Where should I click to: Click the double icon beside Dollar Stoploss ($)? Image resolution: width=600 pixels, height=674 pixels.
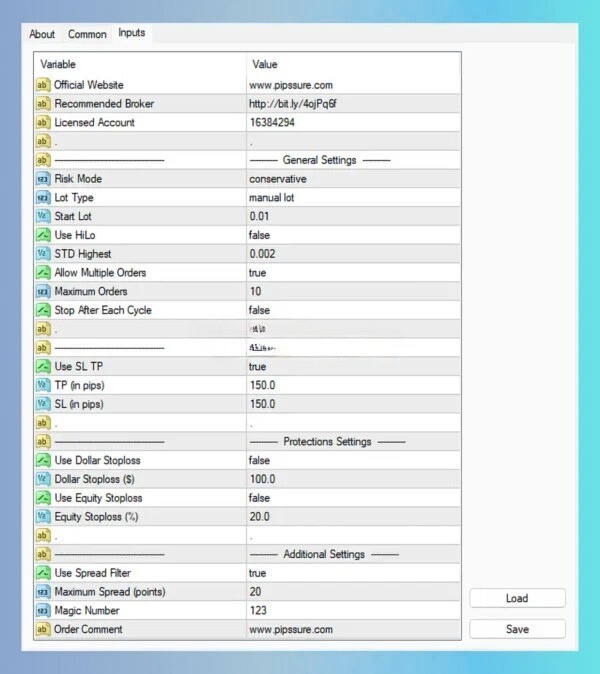[43, 479]
